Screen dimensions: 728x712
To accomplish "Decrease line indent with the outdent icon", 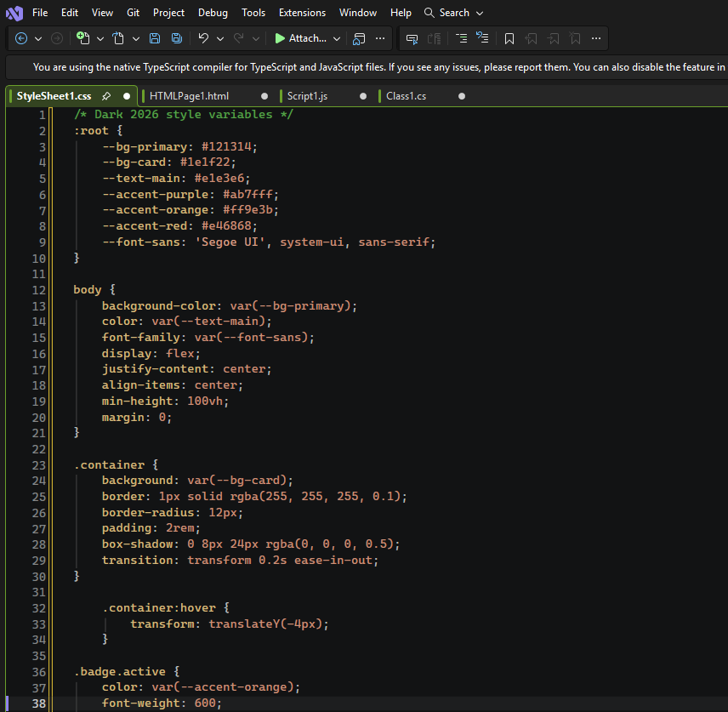I will 461,38.
